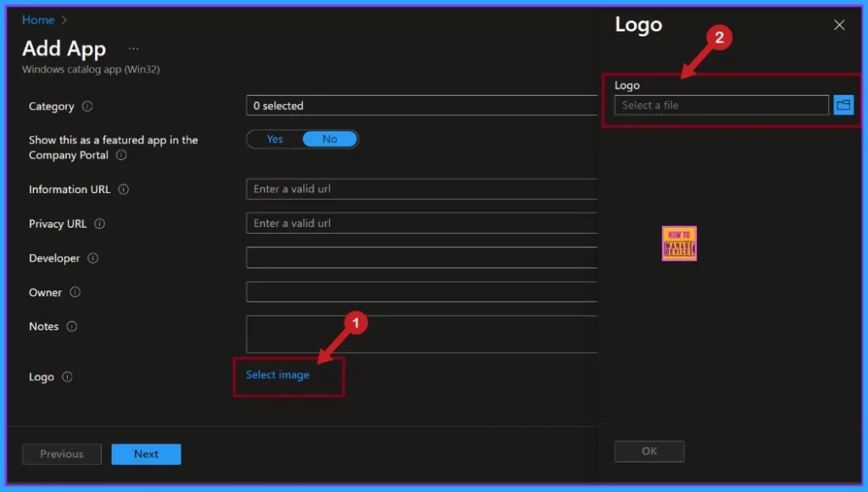
Task: Click the Previous button
Action: point(62,454)
